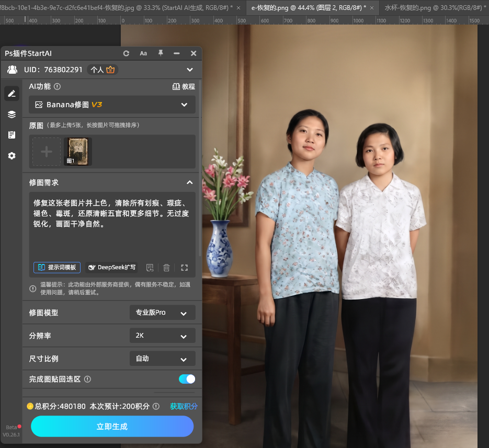The height and width of the screenshot is (448, 489).
Task: Open the 分辨率 2K dropdown
Action: [163, 336]
